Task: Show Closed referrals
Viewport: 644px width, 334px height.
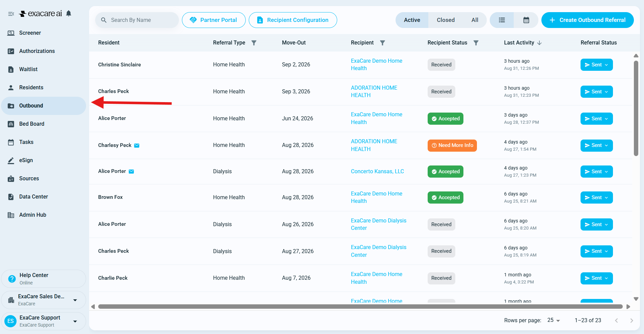Action: [446, 20]
